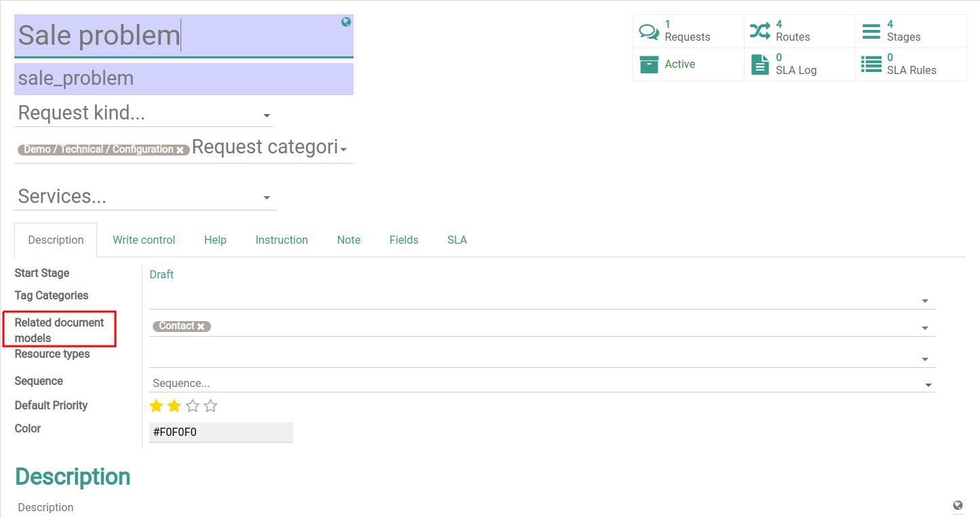The image size is (980, 518).
Task: Click globe translate icon beside Description field
Action: coord(958,506)
